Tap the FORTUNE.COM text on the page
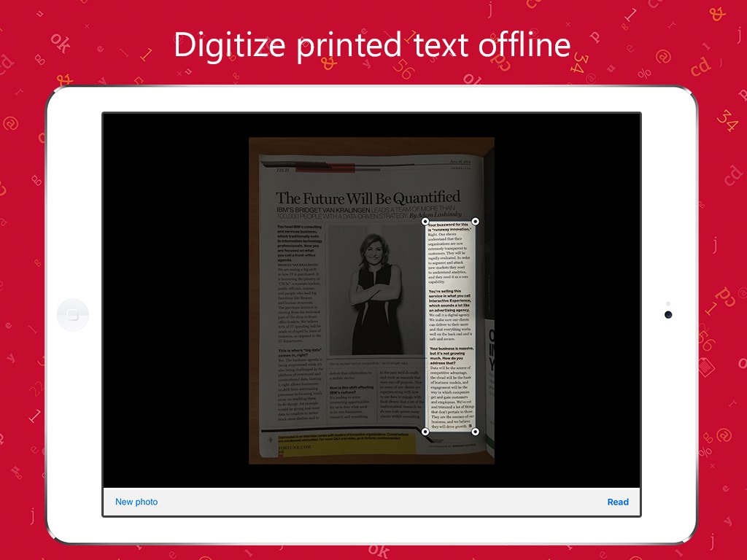This screenshot has width=747, height=560. click(x=295, y=447)
